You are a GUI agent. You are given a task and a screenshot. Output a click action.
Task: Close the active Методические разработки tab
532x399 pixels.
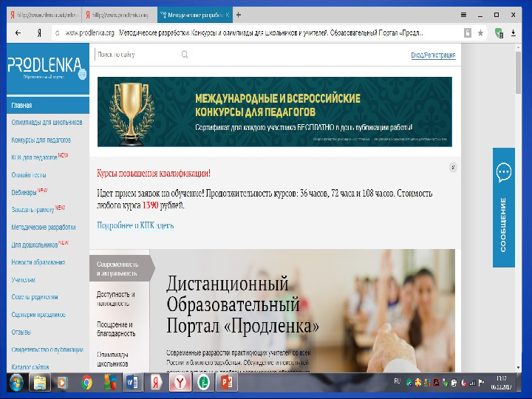pos(228,15)
